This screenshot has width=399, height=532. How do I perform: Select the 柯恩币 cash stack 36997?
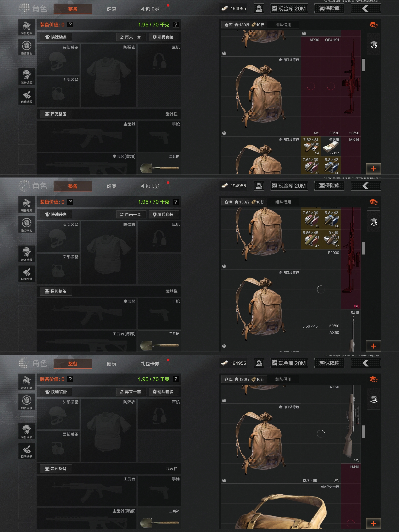pos(331,147)
